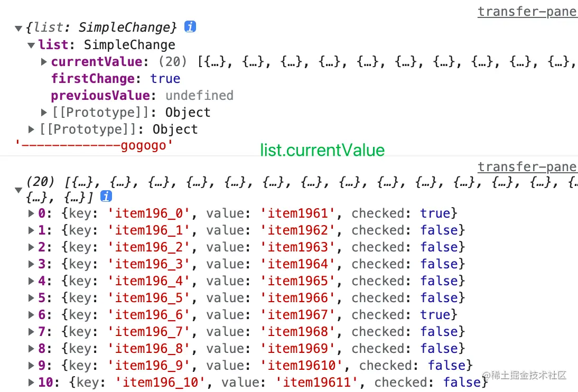Open the second transfer-pane source link

click(x=527, y=167)
